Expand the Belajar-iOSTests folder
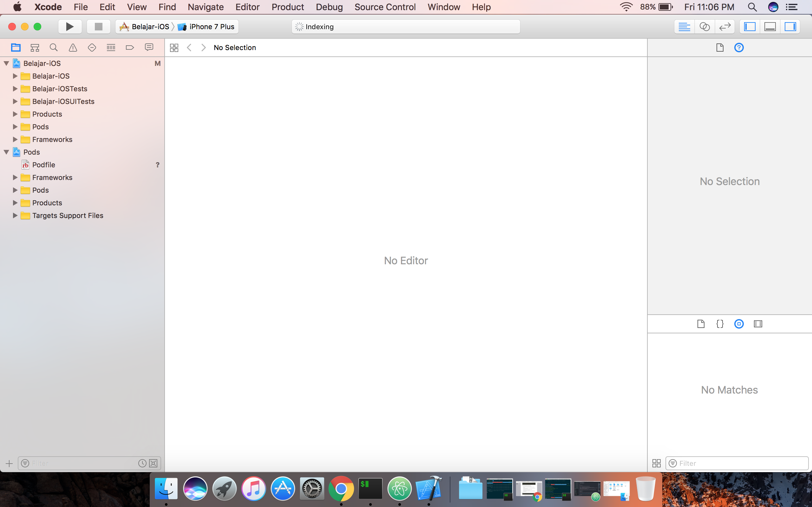The width and height of the screenshot is (812, 507). tap(15, 89)
